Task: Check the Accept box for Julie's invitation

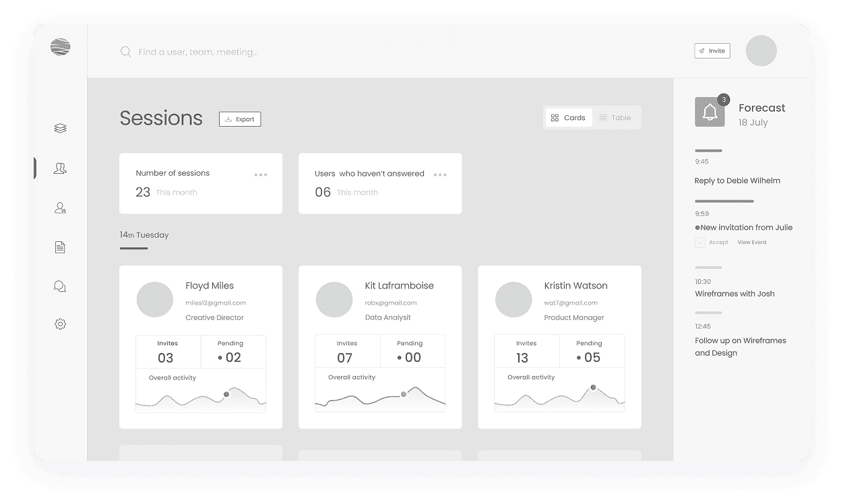Action: (700, 242)
